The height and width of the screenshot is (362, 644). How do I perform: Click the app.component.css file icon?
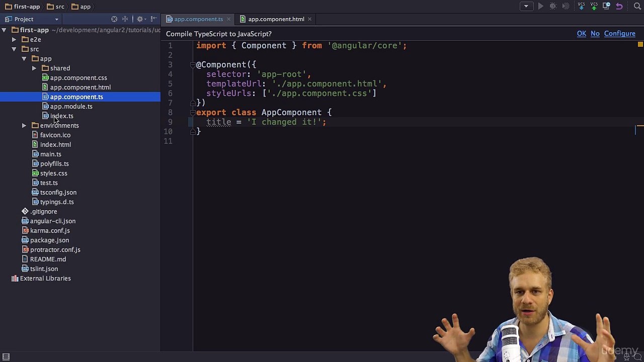[x=45, y=77]
